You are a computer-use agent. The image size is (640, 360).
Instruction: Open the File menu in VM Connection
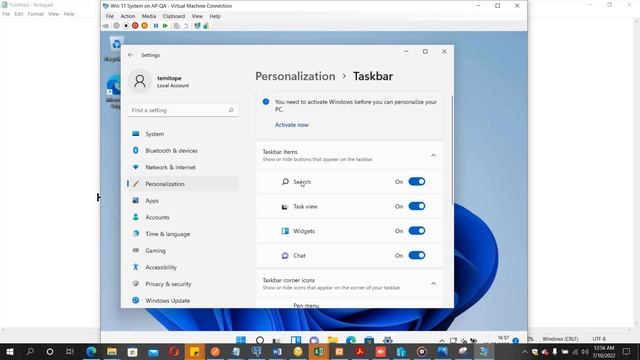tap(110, 16)
